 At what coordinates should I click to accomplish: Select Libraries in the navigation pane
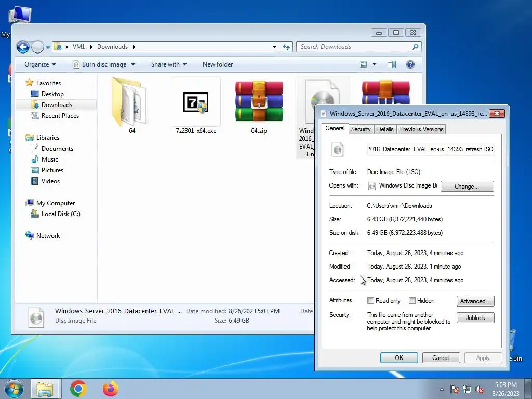click(x=43, y=137)
